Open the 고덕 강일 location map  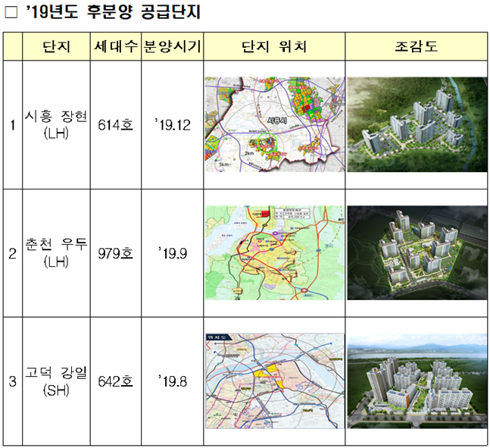coord(274,381)
